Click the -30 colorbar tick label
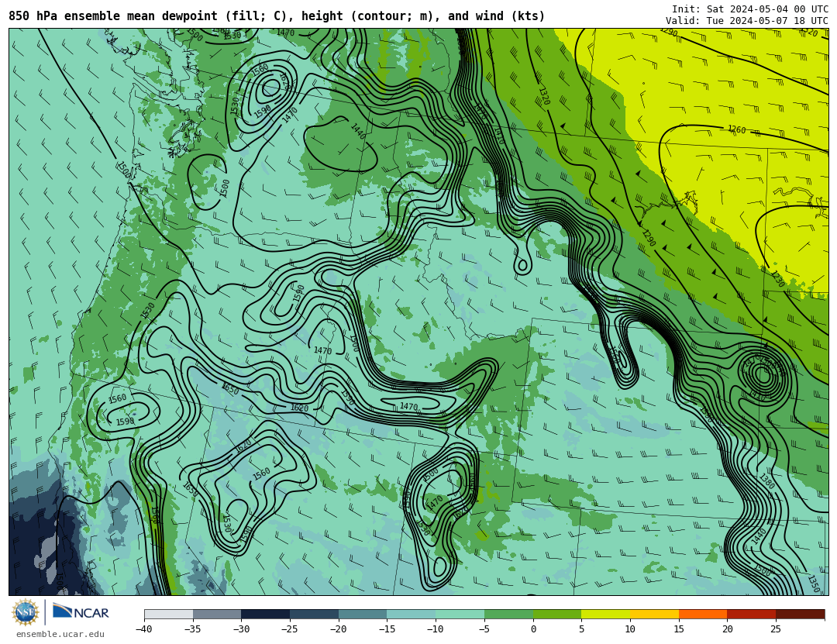 [x=241, y=629]
